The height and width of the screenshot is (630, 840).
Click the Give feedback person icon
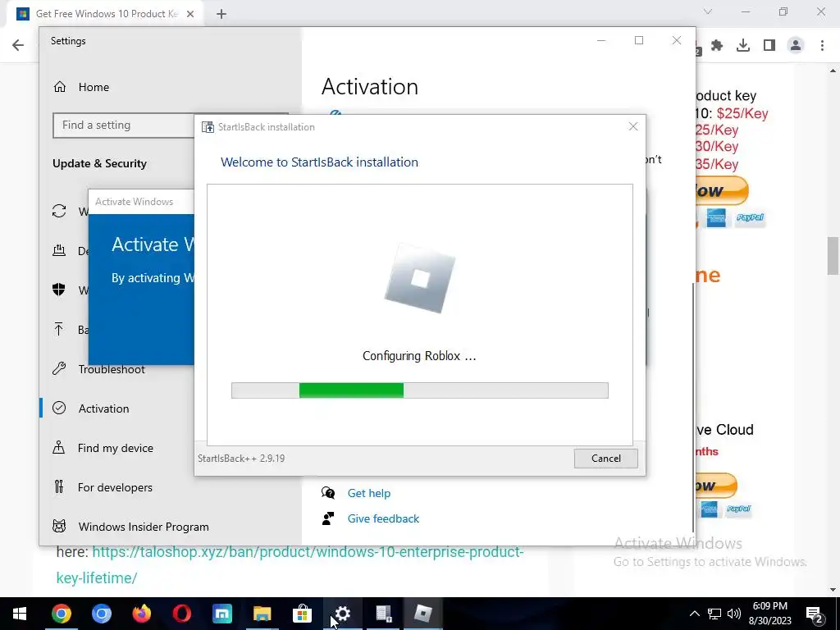coord(328,518)
